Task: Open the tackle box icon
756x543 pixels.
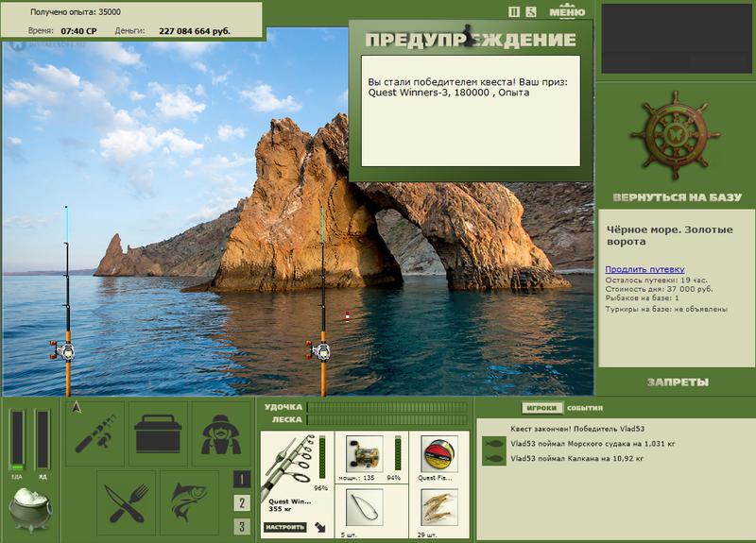Action: 158,433
